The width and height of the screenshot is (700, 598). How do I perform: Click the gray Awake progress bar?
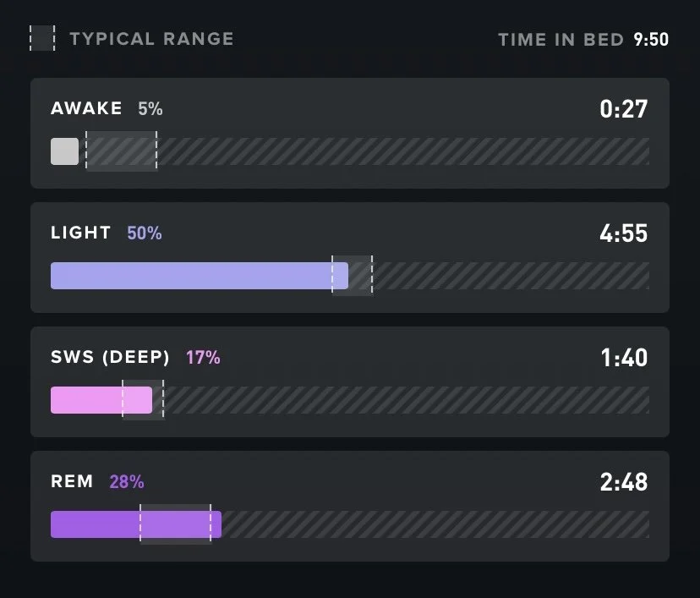click(x=65, y=151)
